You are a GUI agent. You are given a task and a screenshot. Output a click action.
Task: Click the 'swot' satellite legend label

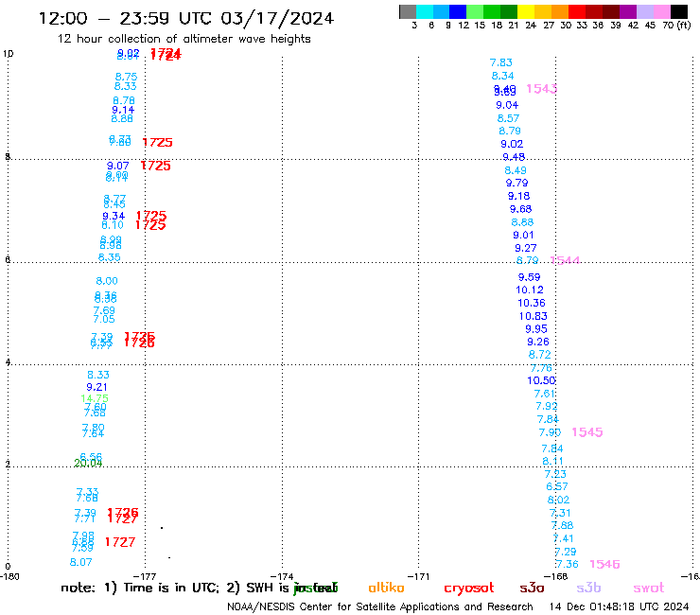(649, 588)
